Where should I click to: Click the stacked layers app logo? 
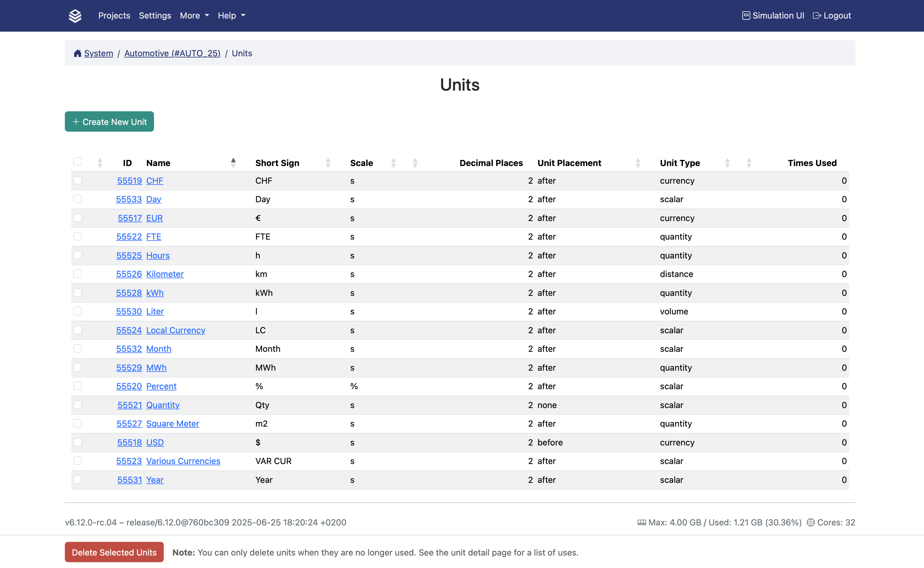tap(75, 16)
